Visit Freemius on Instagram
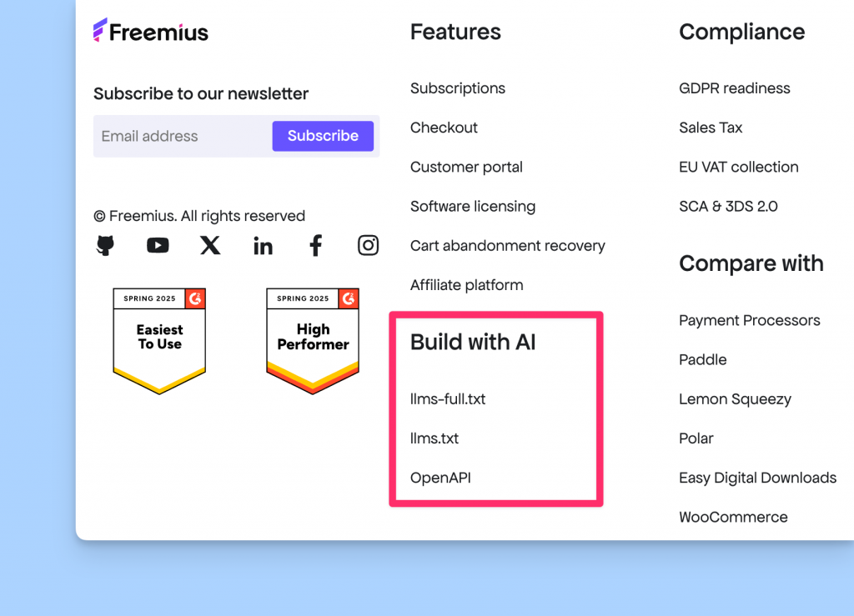854x616 pixels. 368,245
